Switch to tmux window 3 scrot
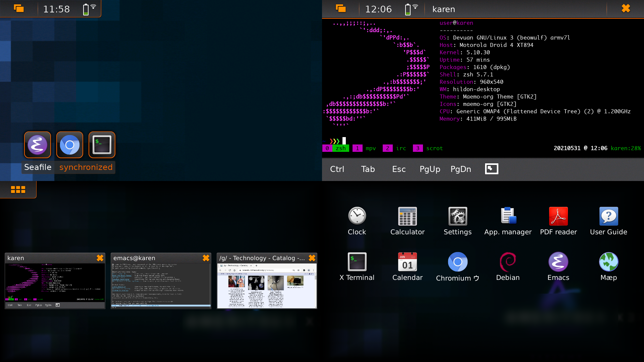The image size is (644, 362). 428,148
